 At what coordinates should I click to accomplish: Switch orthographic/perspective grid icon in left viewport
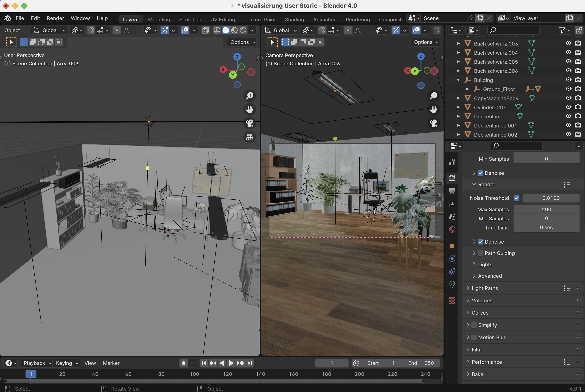(250, 137)
